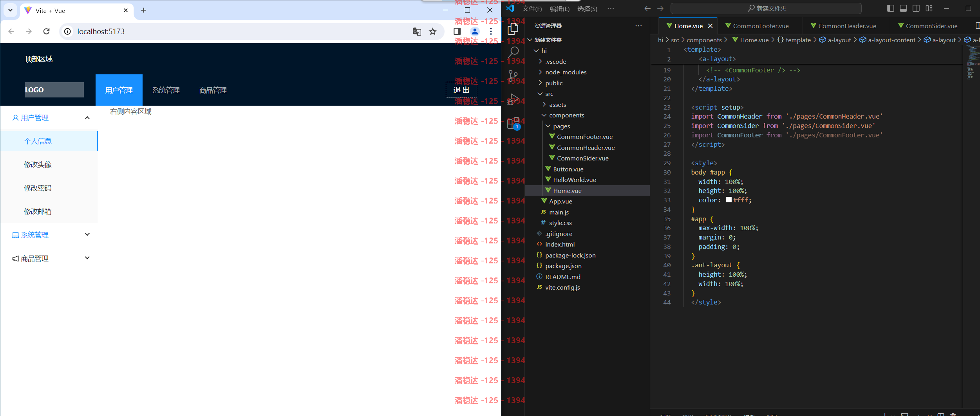
Task: Open VS Code Search activity icon
Action: click(x=513, y=52)
